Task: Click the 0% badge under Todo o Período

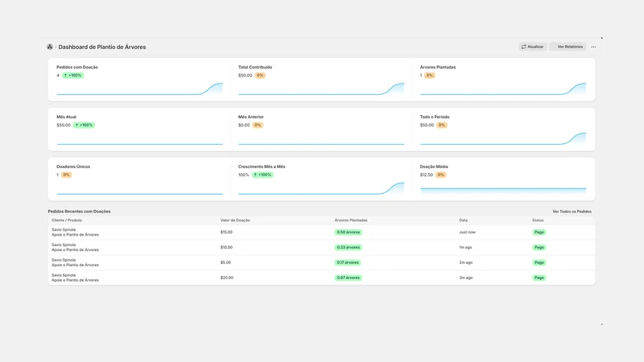Action: tap(441, 125)
